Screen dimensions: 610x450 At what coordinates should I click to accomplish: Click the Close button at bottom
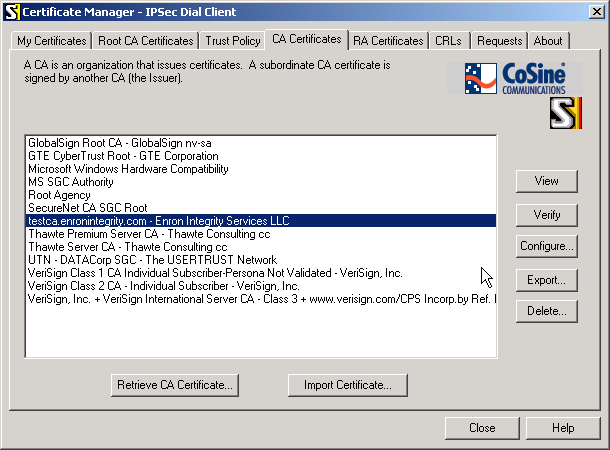482,428
